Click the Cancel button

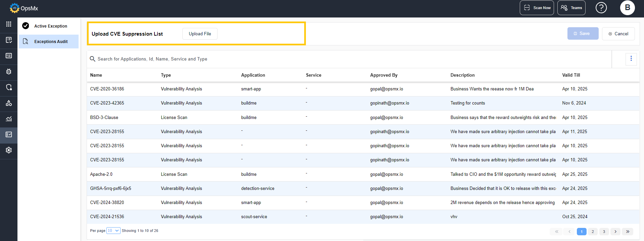(618, 34)
